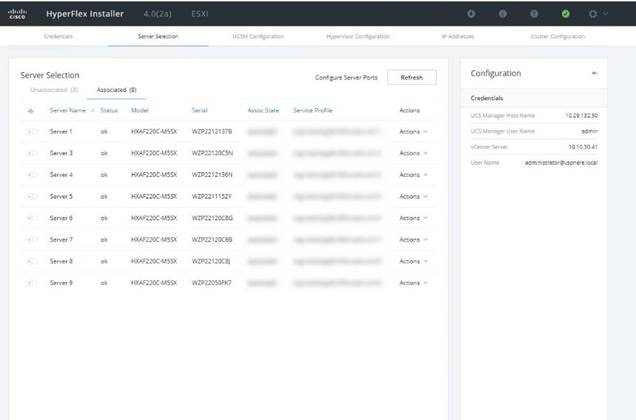Open Actions dropdown for Server 5

click(x=413, y=196)
